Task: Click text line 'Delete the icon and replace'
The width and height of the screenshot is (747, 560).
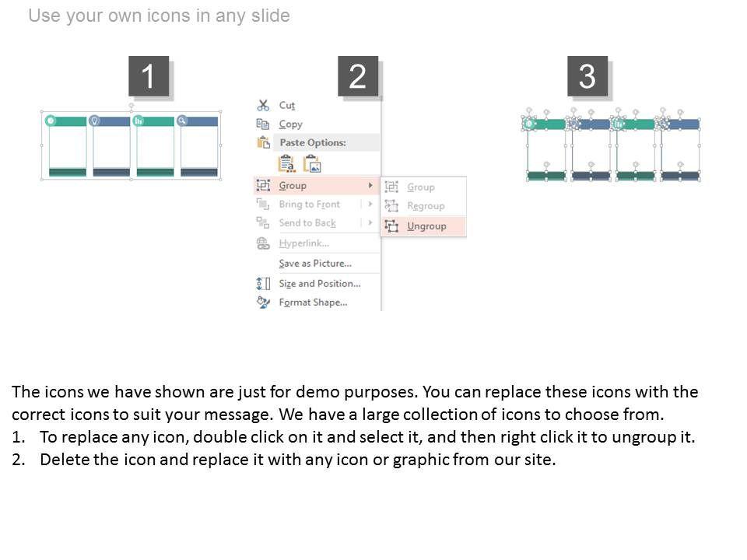Action: [298, 460]
